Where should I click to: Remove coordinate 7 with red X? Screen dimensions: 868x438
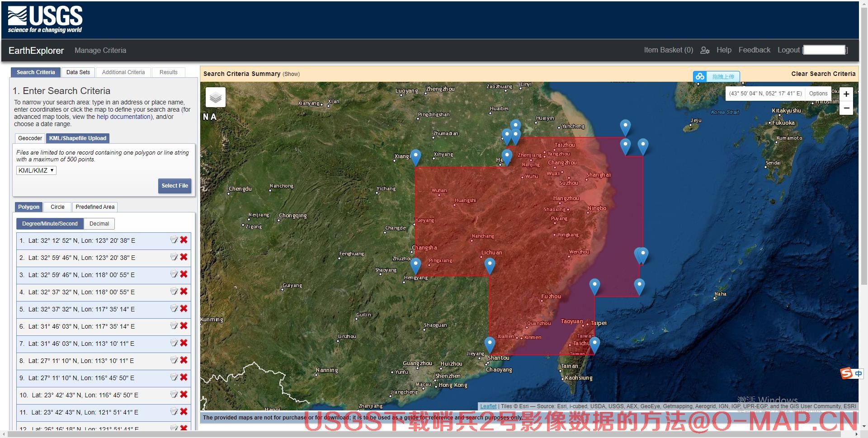[x=184, y=343]
